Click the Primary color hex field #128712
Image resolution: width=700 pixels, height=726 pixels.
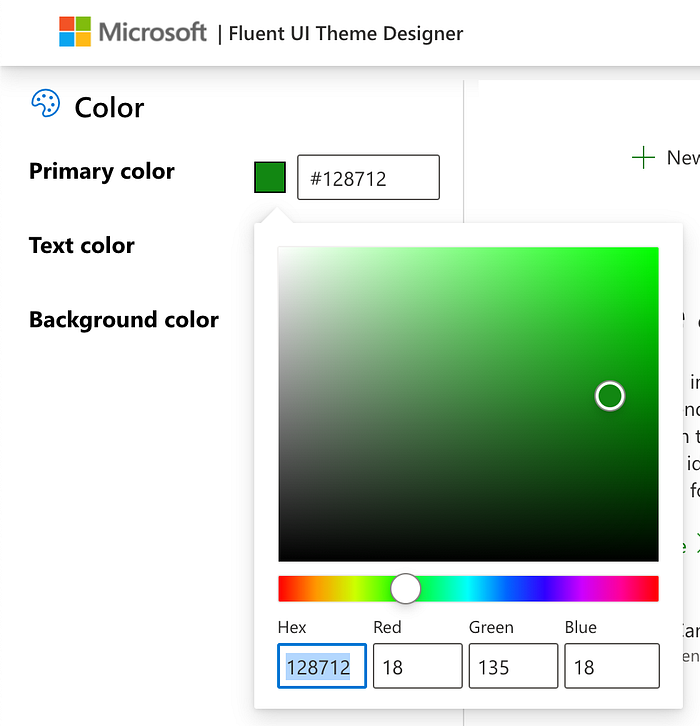click(368, 177)
